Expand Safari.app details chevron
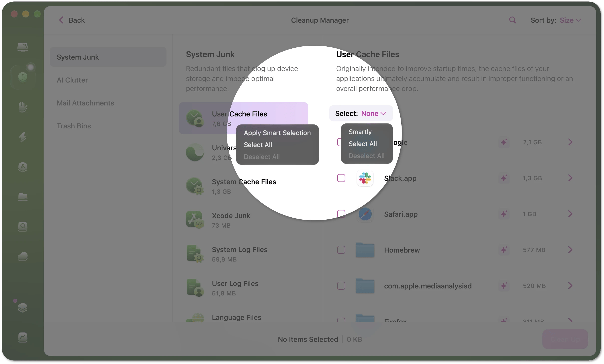This screenshot has width=604, height=364. point(570,214)
